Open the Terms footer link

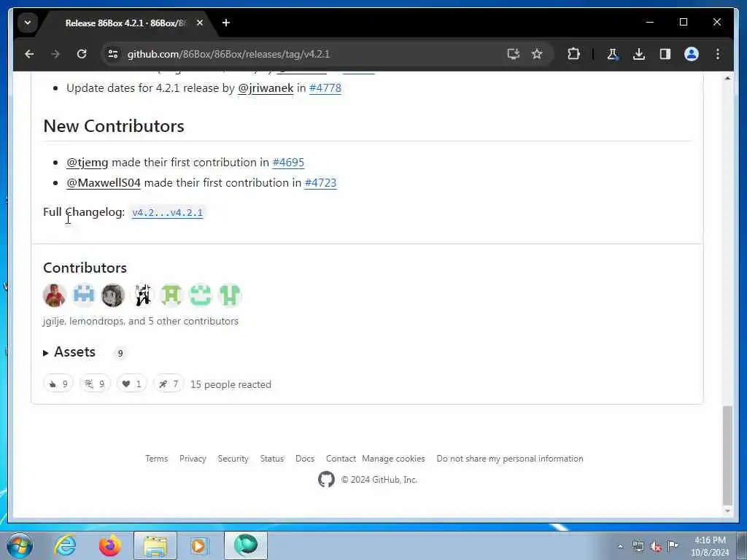[156, 459]
